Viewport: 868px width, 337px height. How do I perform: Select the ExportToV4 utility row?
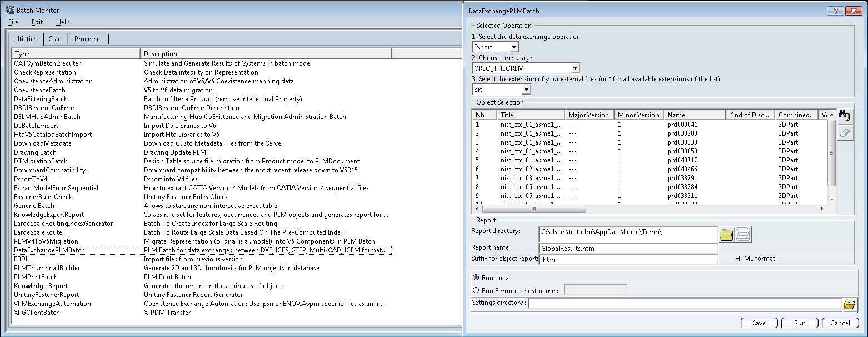tap(202, 179)
